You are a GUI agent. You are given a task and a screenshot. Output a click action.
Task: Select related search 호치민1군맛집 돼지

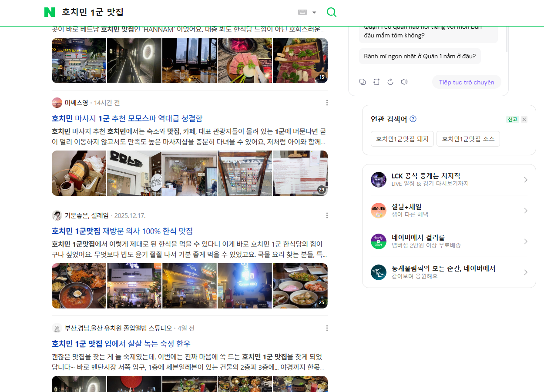[x=402, y=139]
